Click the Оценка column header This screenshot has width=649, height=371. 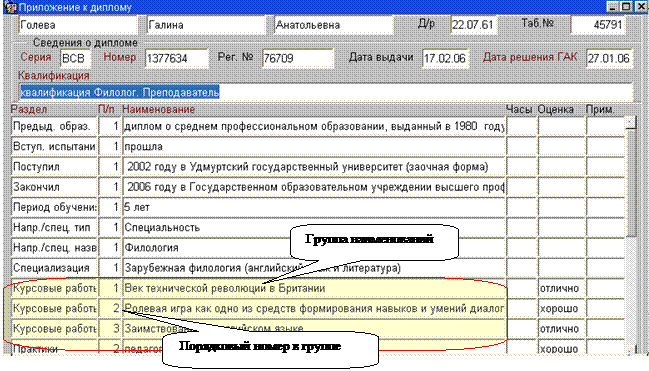pos(555,110)
